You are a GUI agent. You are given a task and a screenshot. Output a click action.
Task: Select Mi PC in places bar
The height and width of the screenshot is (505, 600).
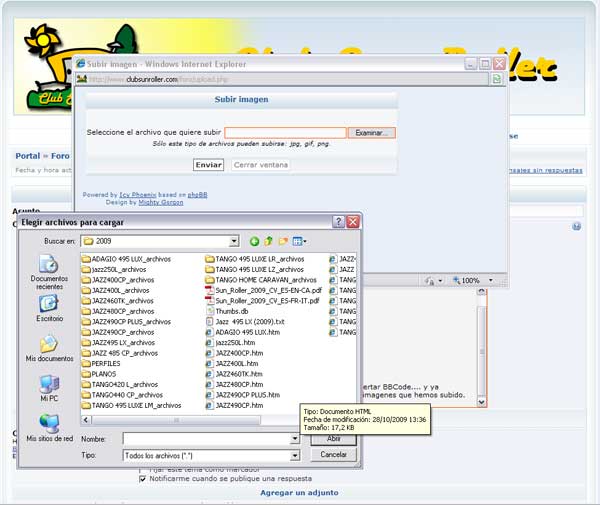pyautogui.click(x=49, y=387)
